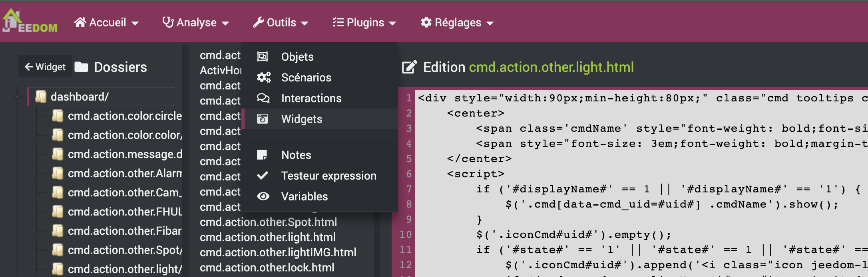Image resolution: width=868 pixels, height=277 pixels.
Task: Click the Scénarios gears icon
Action: 263,77
